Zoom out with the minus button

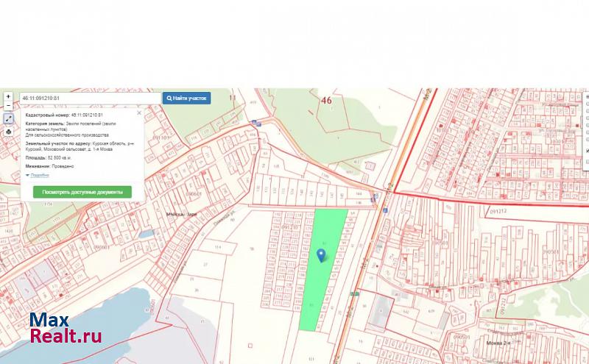point(8,107)
